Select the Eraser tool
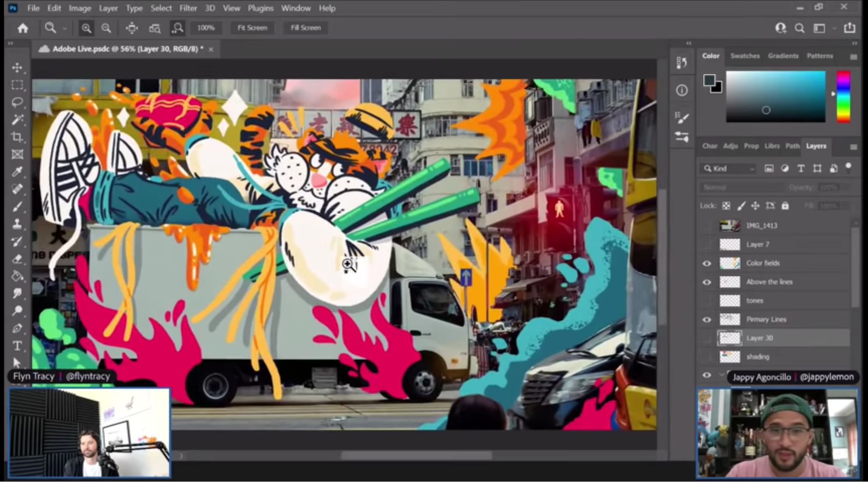The height and width of the screenshot is (482, 868). point(17,259)
